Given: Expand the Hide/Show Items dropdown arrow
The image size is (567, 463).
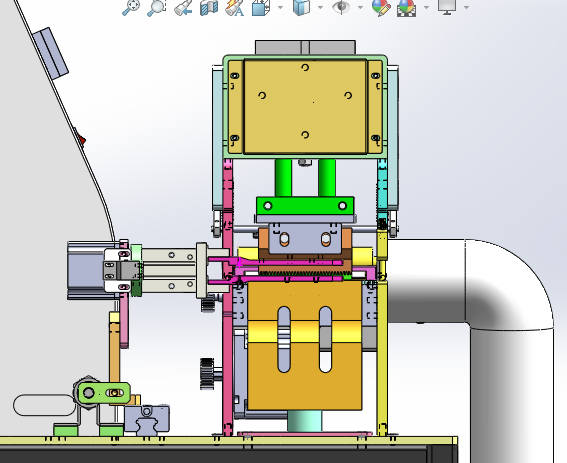Looking at the screenshot, I should click(x=360, y=7).
